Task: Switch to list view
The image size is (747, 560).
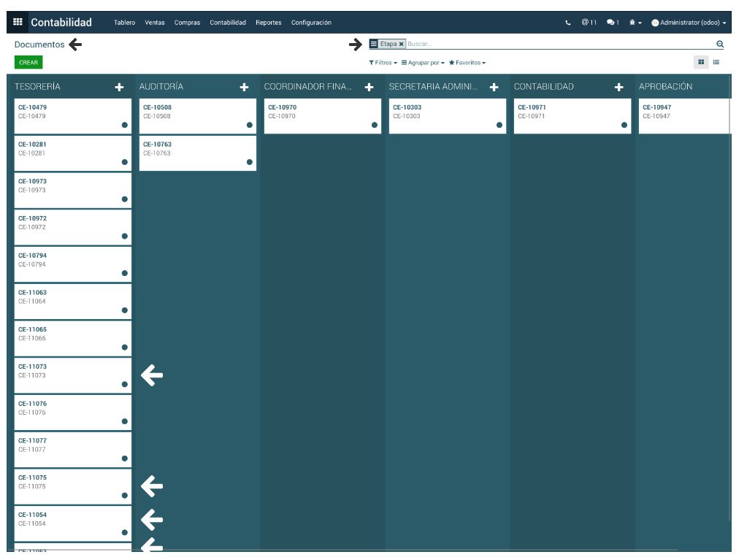Action: point(716,62)
